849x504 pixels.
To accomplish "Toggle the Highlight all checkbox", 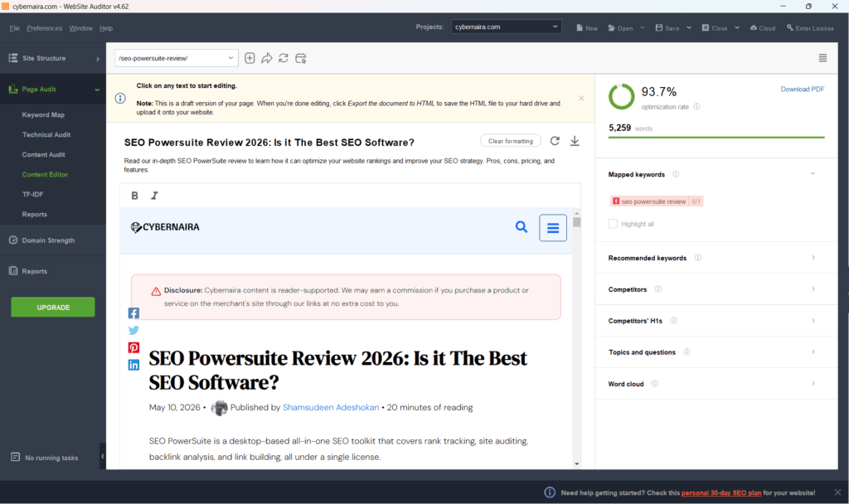I will coord(613,224).
